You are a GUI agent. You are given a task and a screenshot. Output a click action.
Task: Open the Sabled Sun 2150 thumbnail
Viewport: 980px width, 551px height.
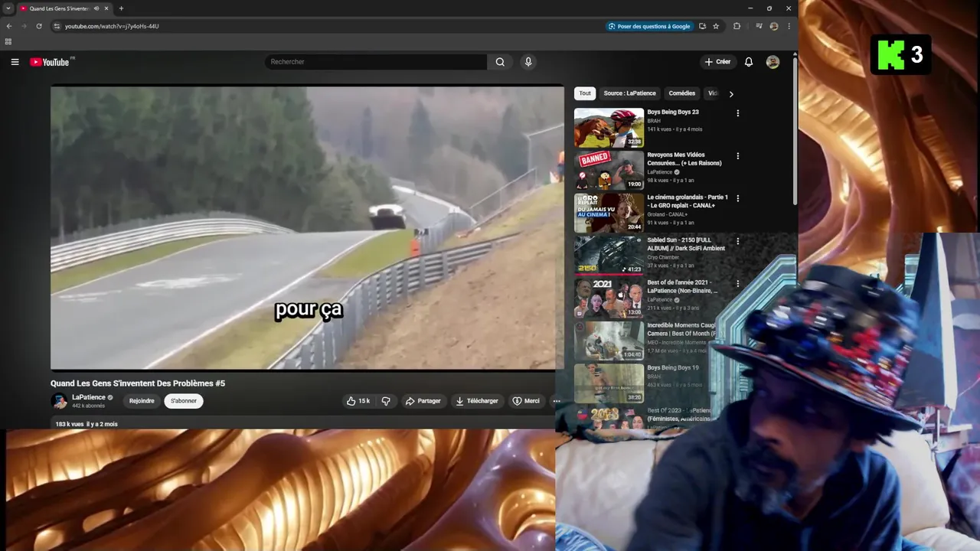[x=609, y=255]
